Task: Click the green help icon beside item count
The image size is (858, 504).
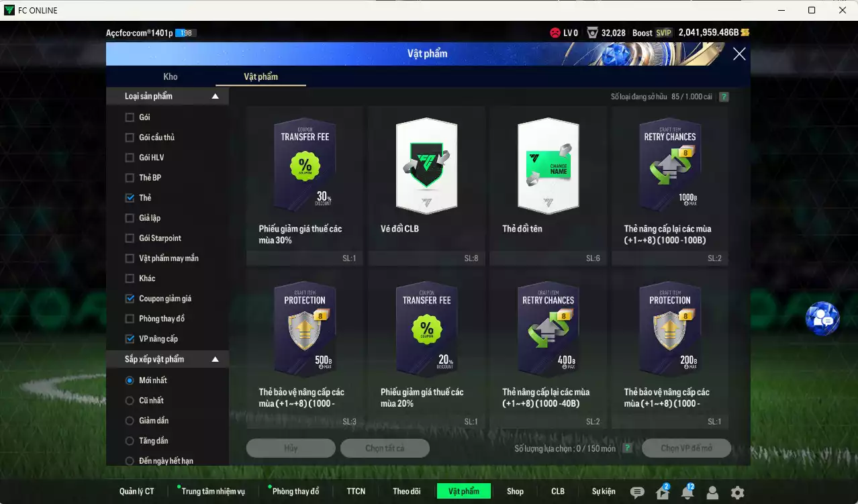Action: [x=724, y=97]
